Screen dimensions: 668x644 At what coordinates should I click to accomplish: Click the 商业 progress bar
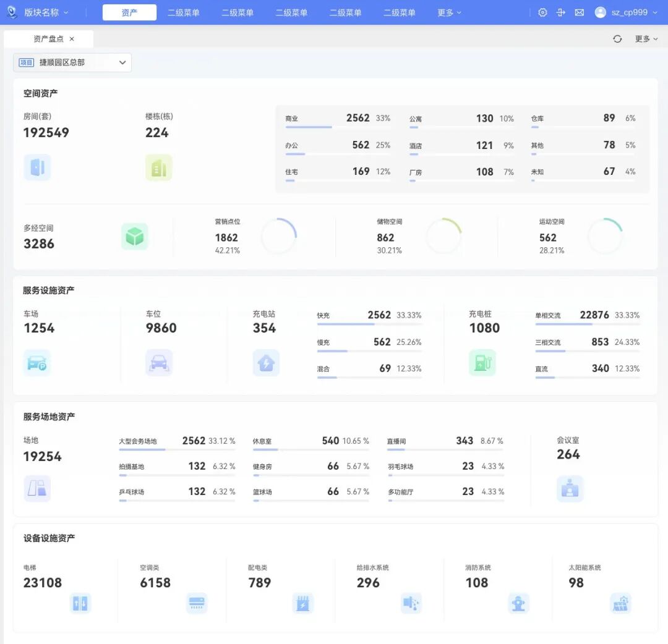[x=309, y=127]
